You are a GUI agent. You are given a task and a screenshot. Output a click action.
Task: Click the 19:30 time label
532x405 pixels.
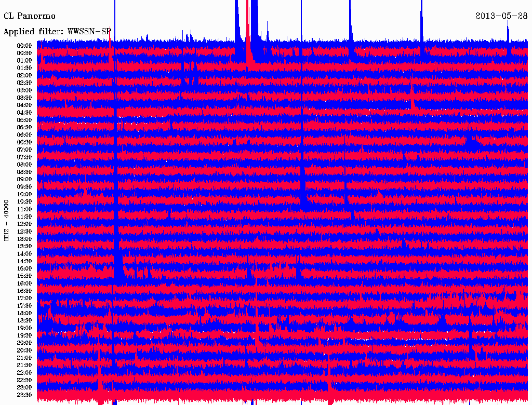coord(24,335)
